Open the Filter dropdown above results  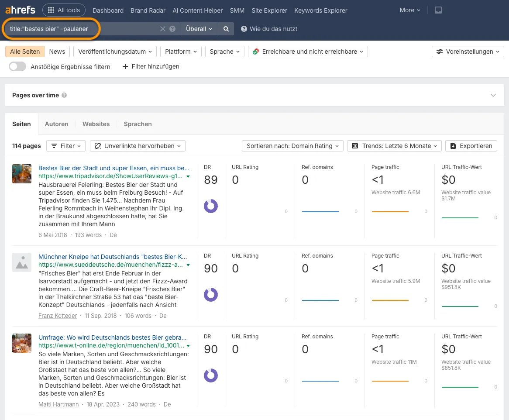pos(66,146)
